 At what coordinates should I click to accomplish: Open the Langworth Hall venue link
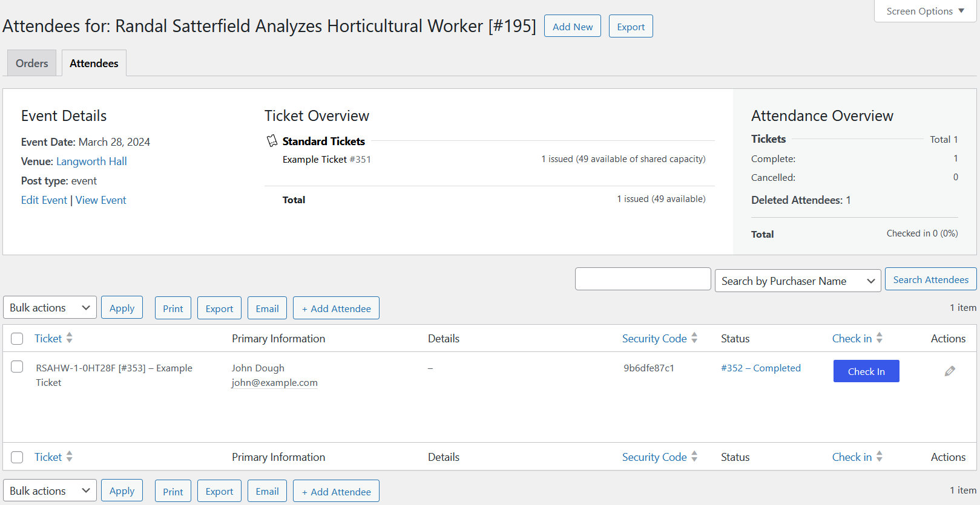91,161
